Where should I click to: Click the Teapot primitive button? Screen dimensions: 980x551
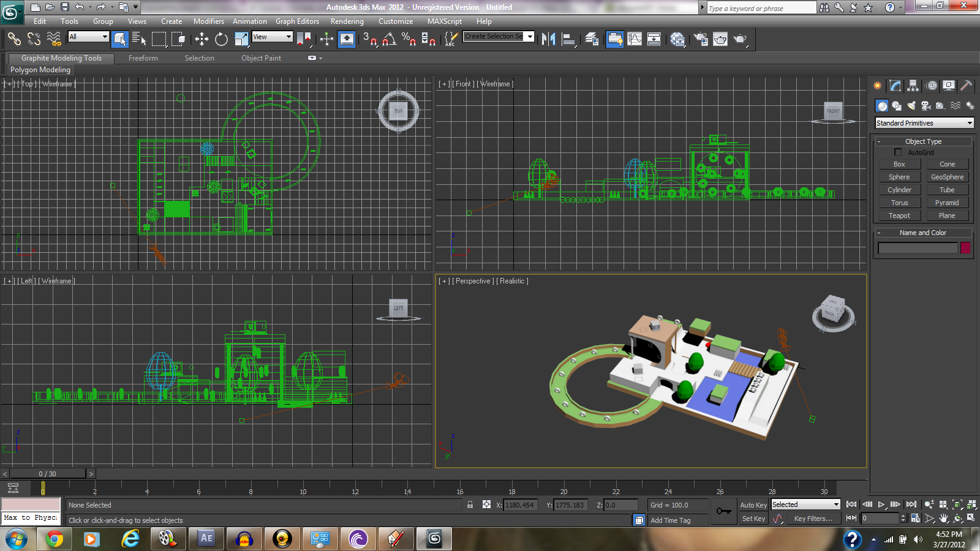click(x=899, y=215)
